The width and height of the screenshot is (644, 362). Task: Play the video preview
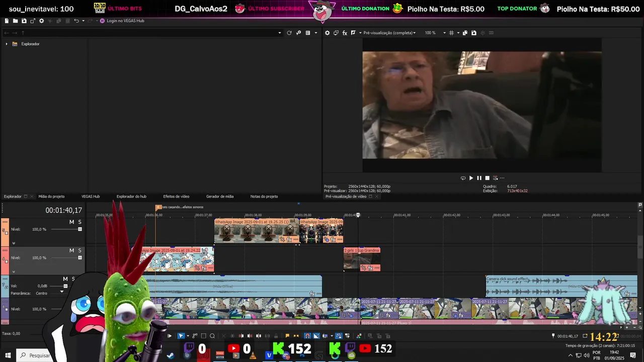tap(471, 178)
